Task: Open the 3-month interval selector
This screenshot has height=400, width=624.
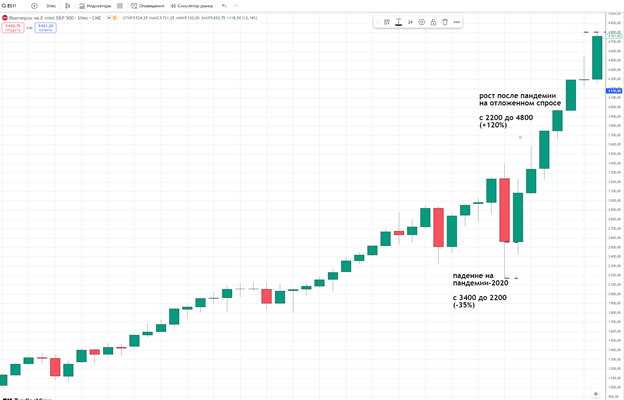Action: [51, 6]
